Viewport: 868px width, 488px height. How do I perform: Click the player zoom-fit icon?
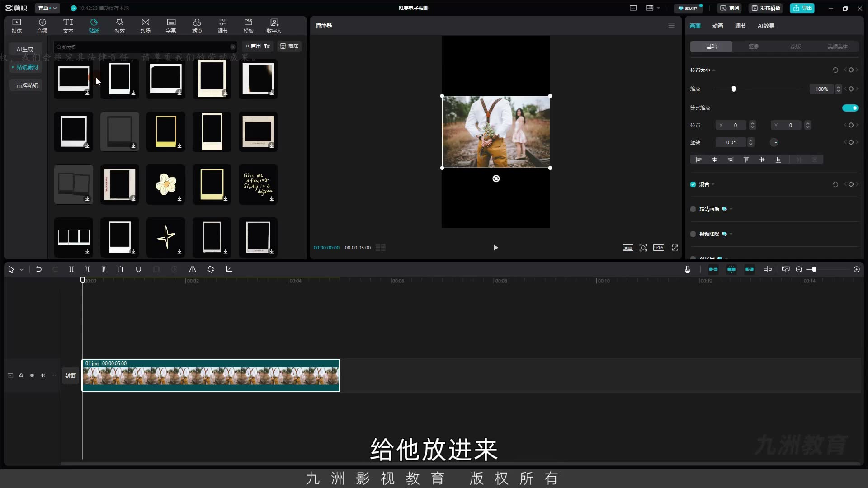[x=643, y=248]
